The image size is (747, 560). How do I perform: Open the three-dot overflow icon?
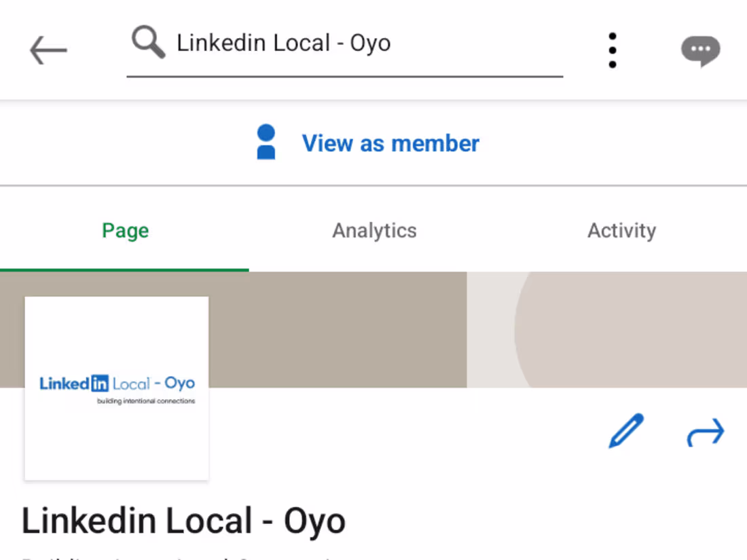tap(612, 49)
